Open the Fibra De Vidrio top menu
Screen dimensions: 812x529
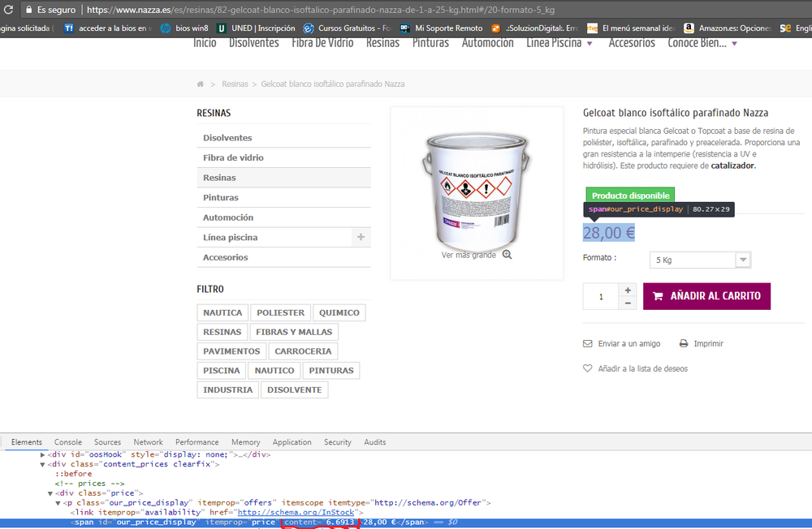click(x=322, y=43)
